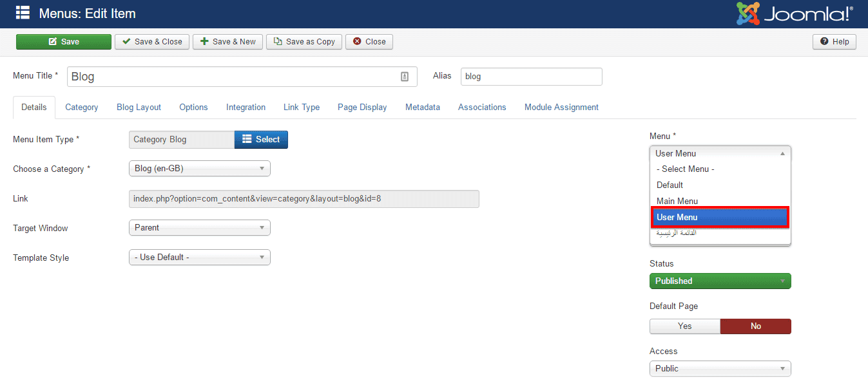
Task: Click the icon inside Menu Title field
Action: pyautogui.click(x=405, y=77)
